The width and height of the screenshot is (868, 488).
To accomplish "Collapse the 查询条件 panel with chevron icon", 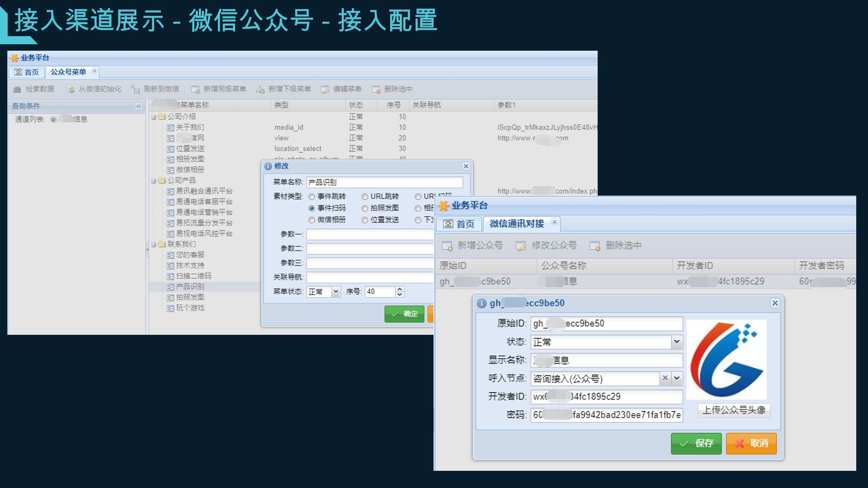I will point(138,106).
